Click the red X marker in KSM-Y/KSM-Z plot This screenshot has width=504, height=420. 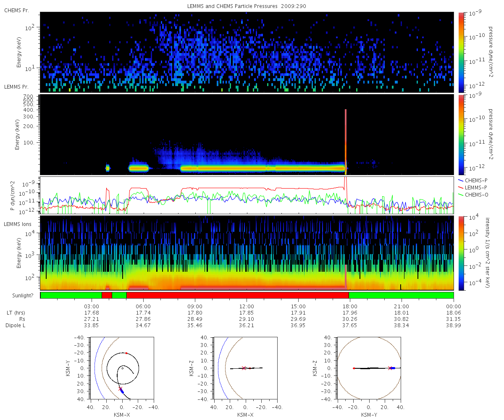tap(390, 368)
